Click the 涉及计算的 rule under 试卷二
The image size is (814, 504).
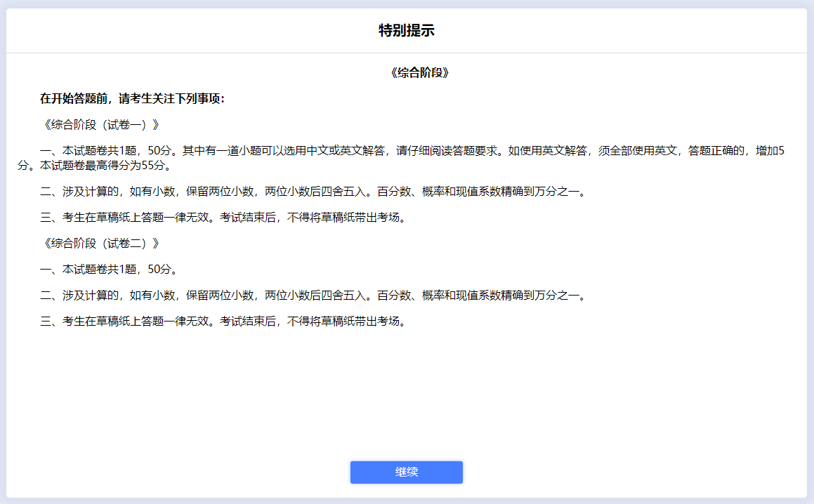(211, 296)
